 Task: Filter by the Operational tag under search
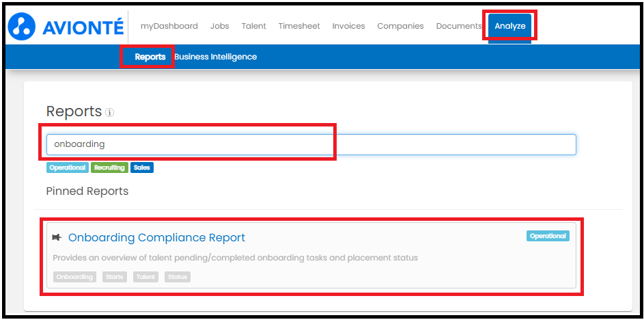coord(68,167)
